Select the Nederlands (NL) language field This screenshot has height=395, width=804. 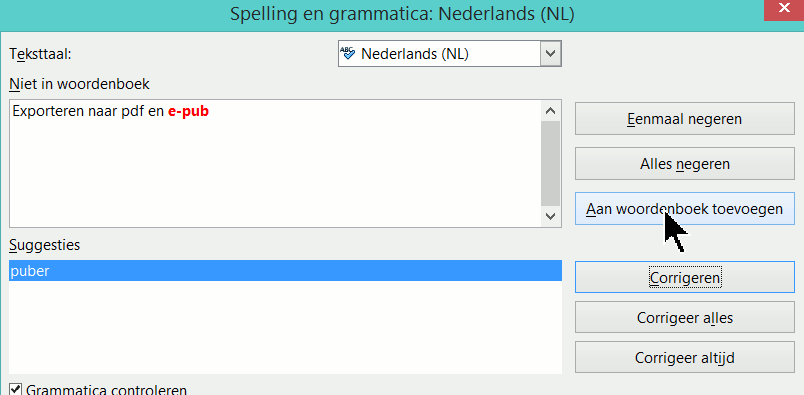pyautogui.click(x=450, y=54)
